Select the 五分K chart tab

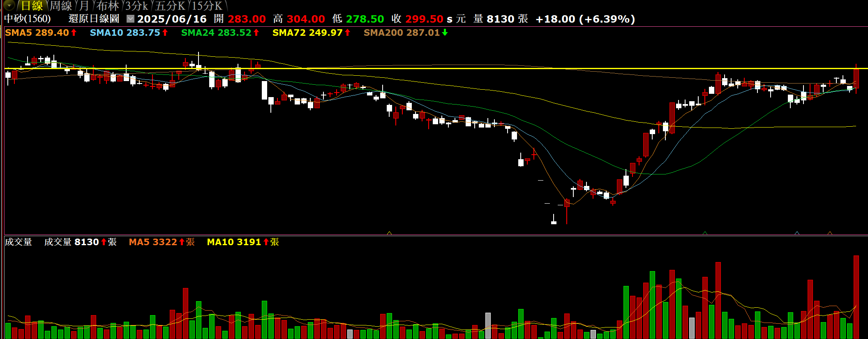[x=170, y=6]
